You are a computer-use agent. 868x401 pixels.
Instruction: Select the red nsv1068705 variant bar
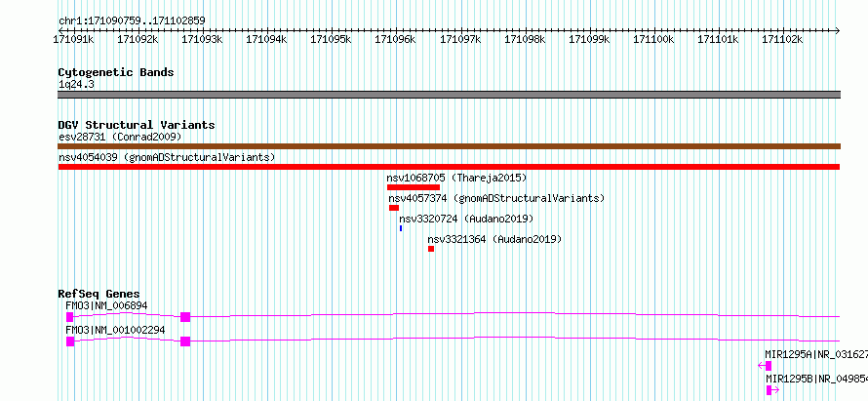click(x=414, y=187)
